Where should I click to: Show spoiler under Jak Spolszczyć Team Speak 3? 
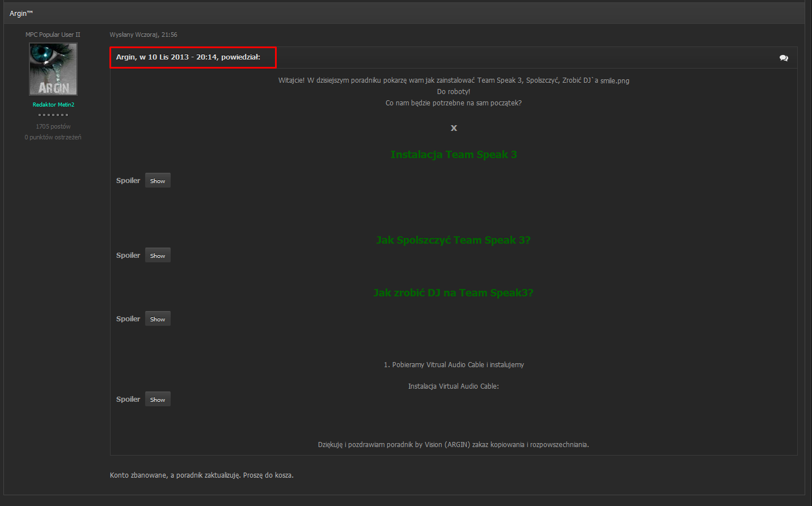(158, 256)
